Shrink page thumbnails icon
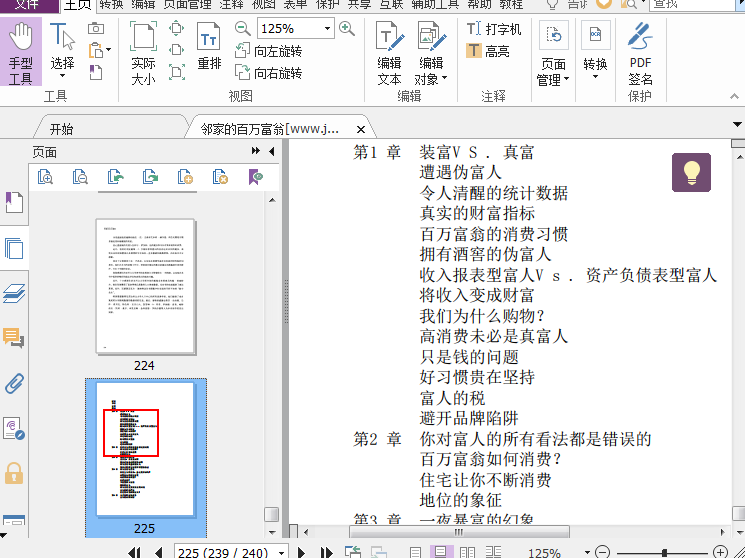 pos(80,176)
